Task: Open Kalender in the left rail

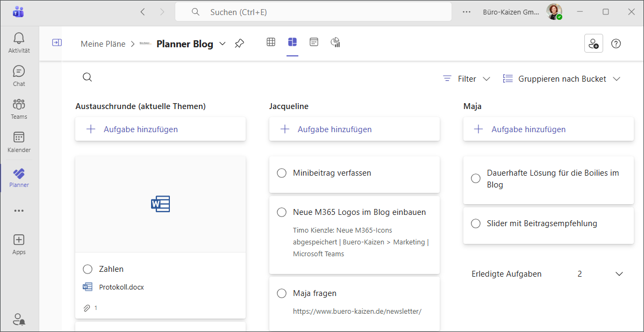Action: (x=19, y=142)
